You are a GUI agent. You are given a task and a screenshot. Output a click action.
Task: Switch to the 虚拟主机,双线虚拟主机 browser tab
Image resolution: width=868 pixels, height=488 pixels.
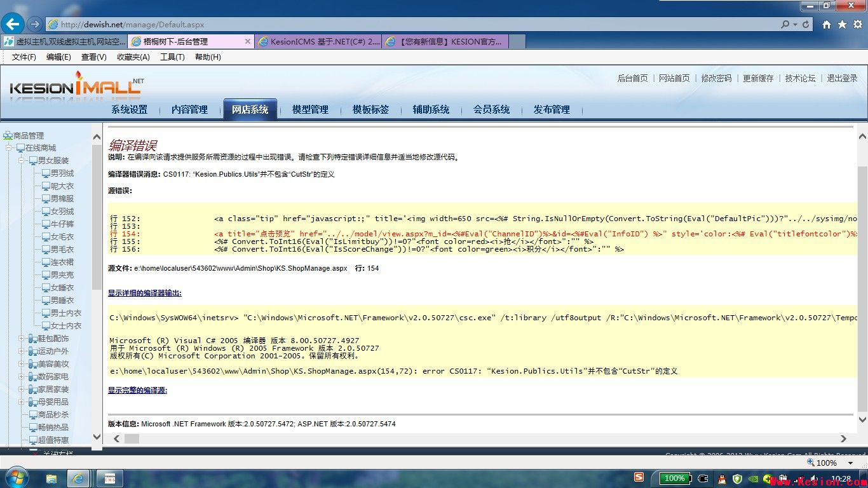tap(64, 41)
